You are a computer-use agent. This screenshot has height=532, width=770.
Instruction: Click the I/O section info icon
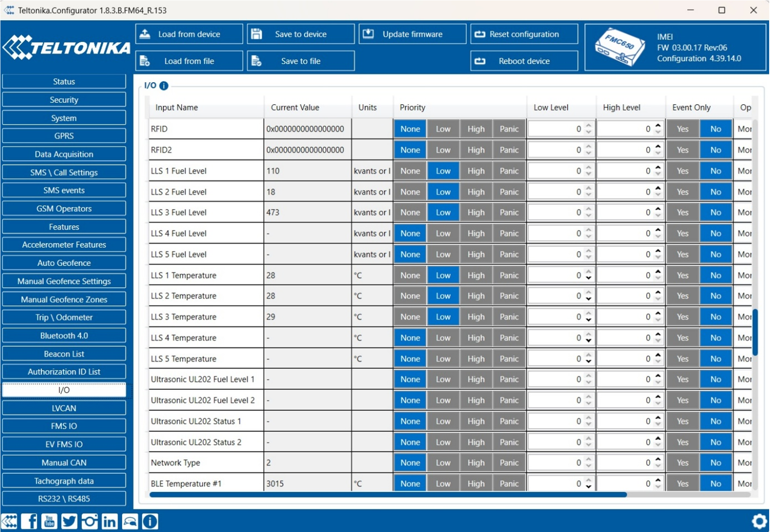pyautogui.click(x=164, y=86)
